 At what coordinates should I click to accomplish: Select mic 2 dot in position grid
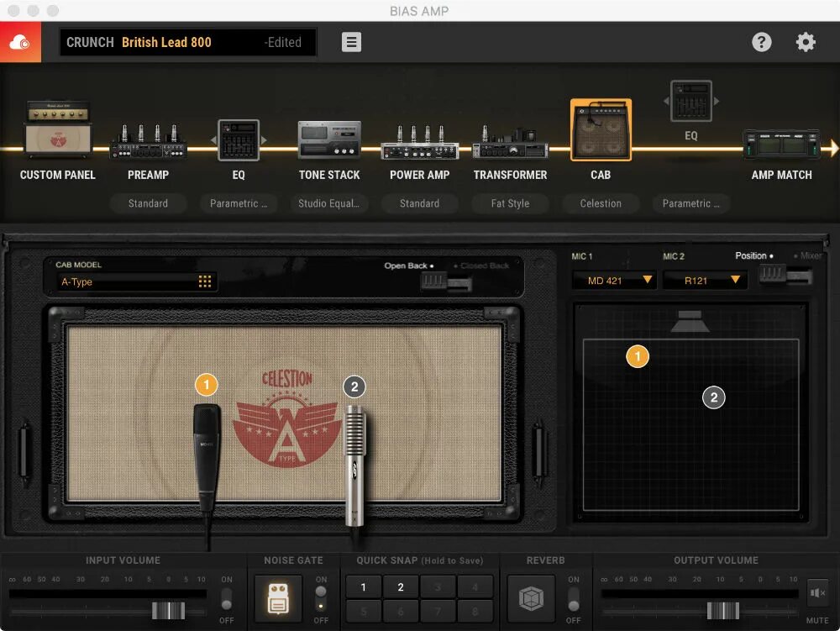click(713, 397)
